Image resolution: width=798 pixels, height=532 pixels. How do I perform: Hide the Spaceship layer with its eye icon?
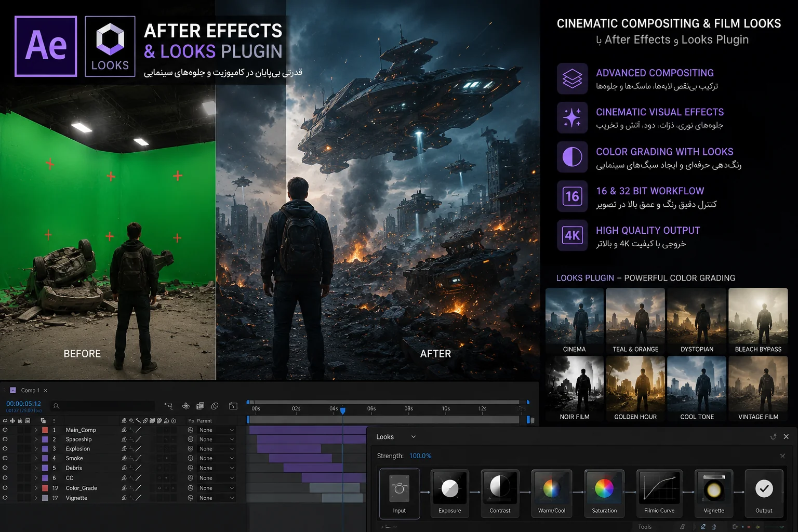tap(5, 440)
